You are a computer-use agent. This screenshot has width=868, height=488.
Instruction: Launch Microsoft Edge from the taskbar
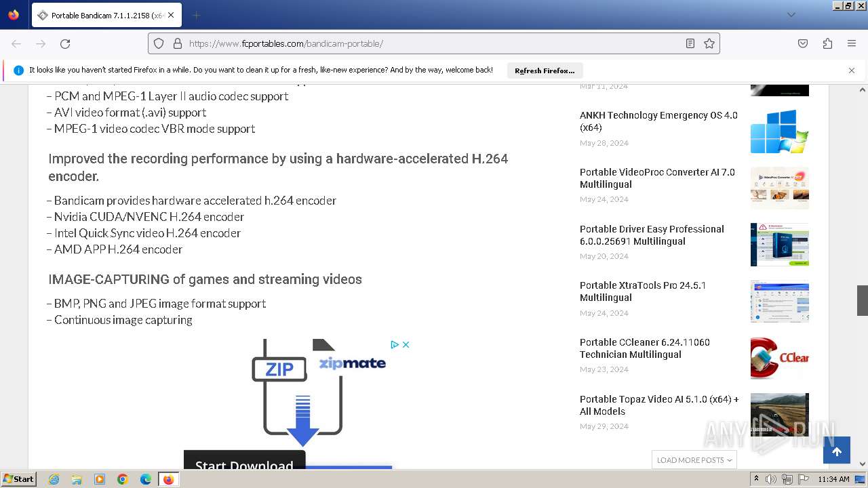pyautogui.click(x=146, y=479)
